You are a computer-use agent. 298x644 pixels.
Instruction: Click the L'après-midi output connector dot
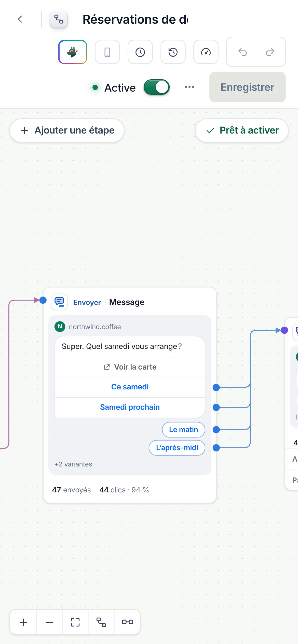pos(216,448)
